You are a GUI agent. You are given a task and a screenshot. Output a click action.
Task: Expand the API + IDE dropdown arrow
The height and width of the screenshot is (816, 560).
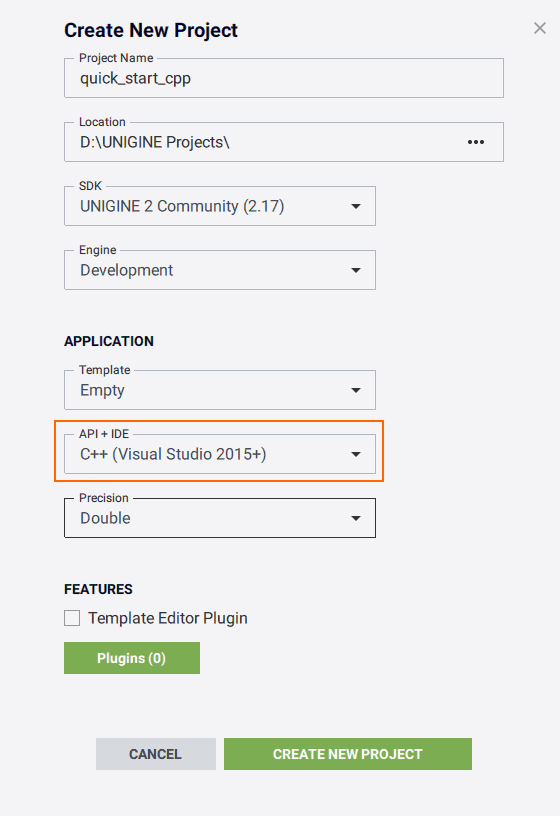pos(356,454)
